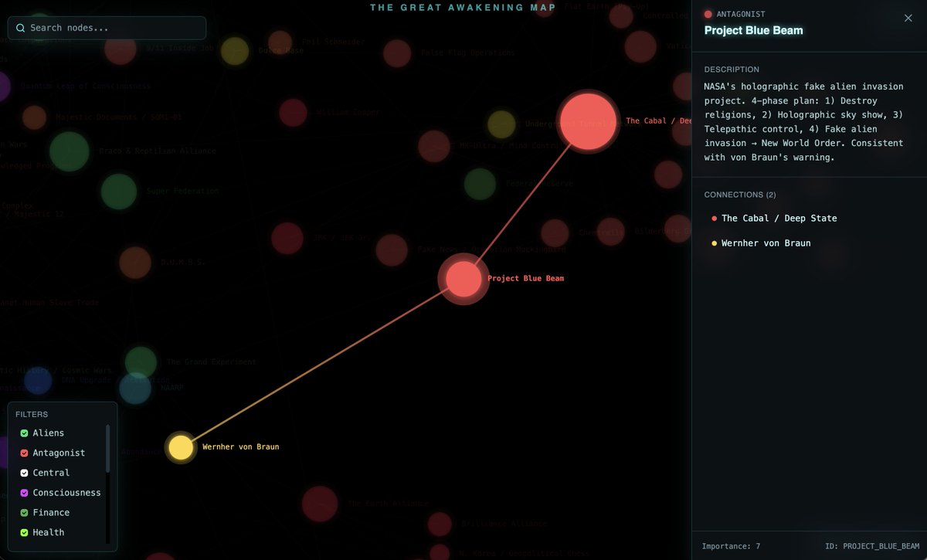This screenshot has width=927, height=560.
Task: Select The Cabal / Deep State node circle
Action: click(x=589, y=121)
